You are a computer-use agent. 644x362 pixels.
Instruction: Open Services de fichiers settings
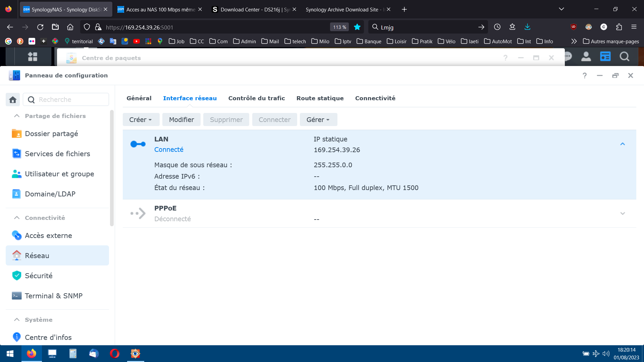57,154
